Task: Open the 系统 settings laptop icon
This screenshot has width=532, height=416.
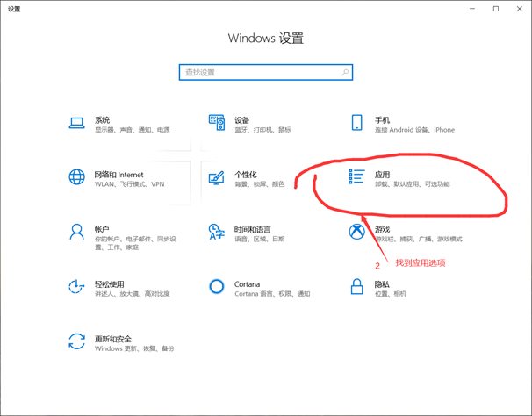Action: (76, 123)
